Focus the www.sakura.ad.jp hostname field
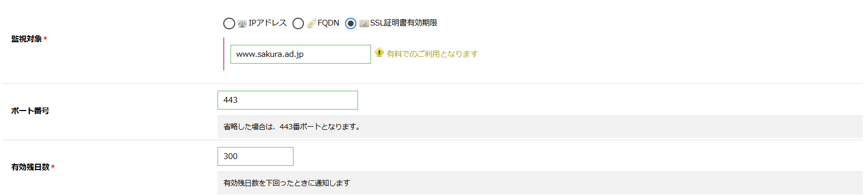The image size is (868, 195). (x=301, y=54)
